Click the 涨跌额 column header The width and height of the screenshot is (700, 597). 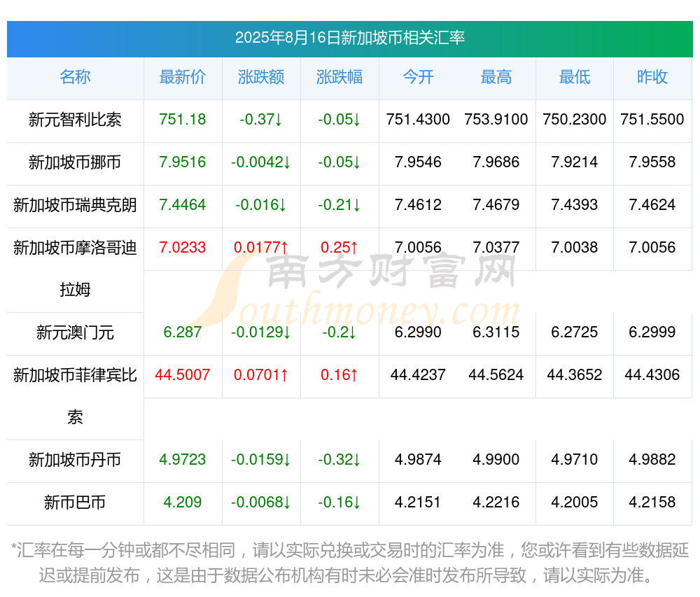pyautogui.click(x=261, y=77)
